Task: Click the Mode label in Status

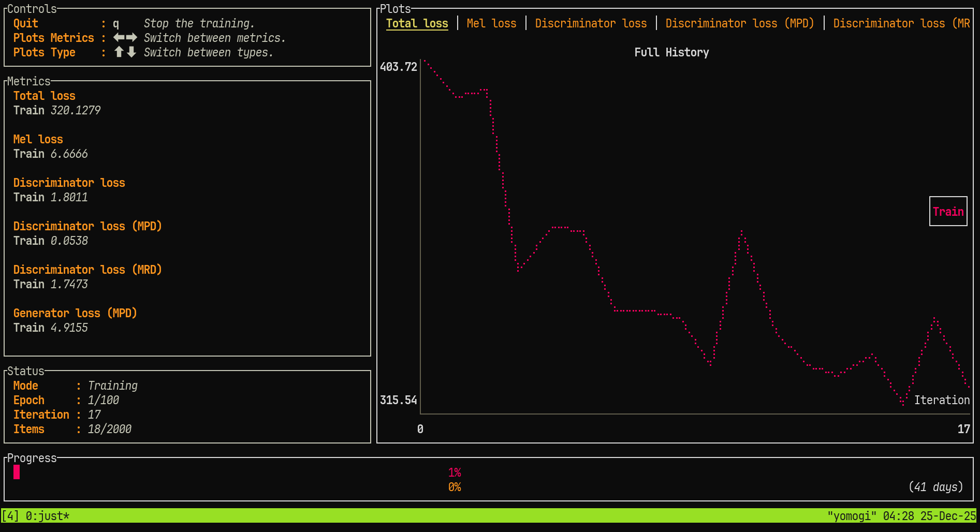Action: tap(26, 386)
